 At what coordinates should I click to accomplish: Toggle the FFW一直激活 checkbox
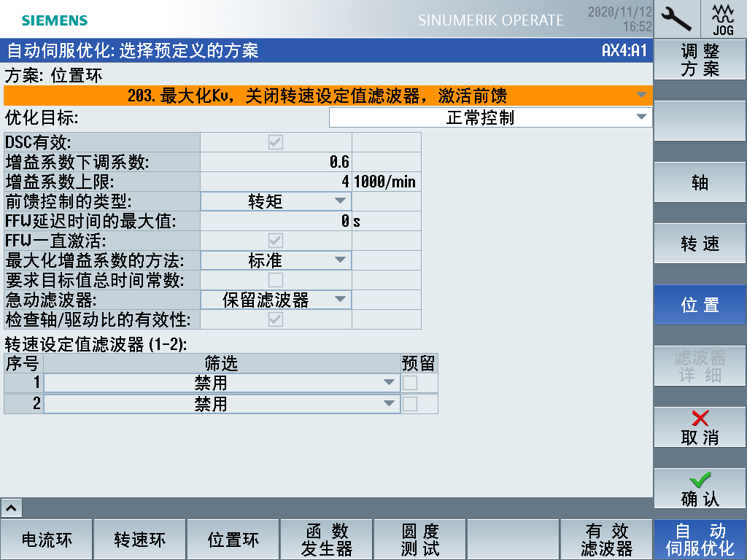276,241
